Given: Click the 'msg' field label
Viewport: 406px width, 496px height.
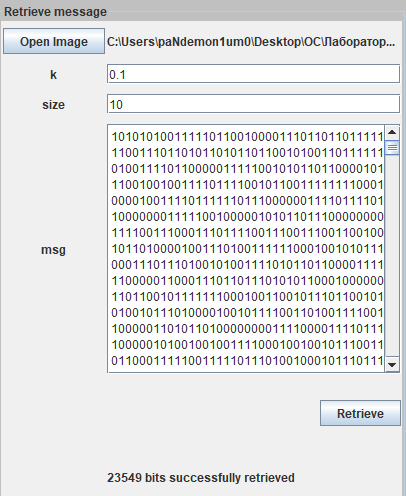Looking at the screenshot, I should (x=53, y=250).
